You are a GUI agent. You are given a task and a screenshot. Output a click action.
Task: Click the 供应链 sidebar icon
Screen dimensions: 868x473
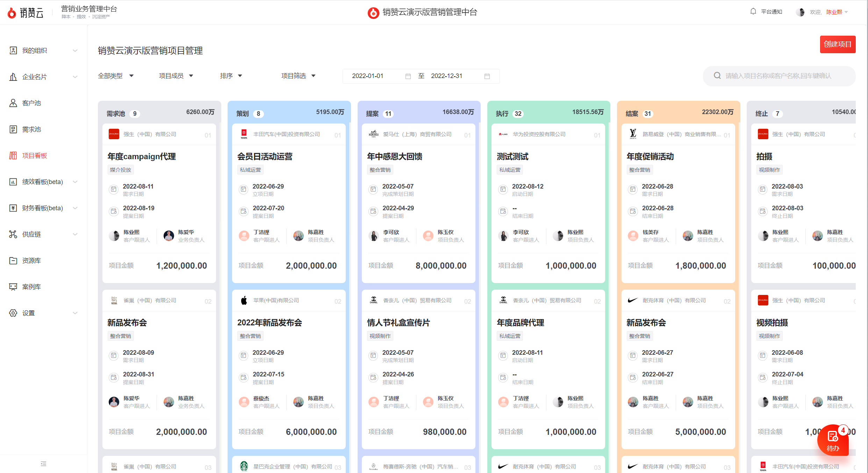(13, 234)
